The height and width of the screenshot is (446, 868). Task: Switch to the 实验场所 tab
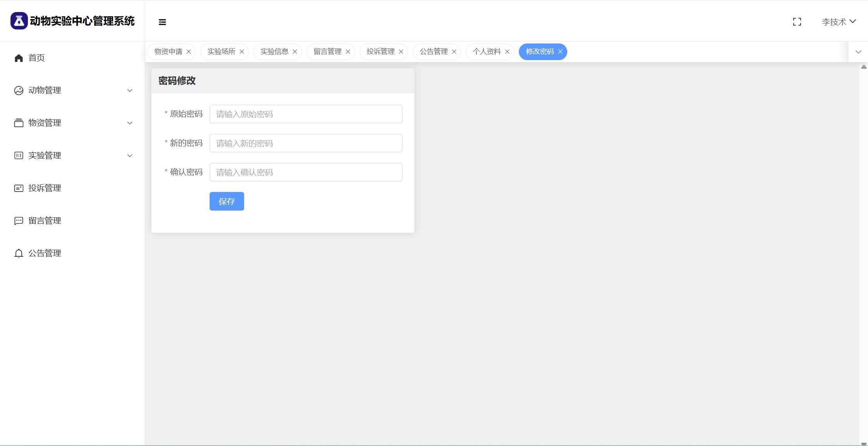tap(221, 52)
